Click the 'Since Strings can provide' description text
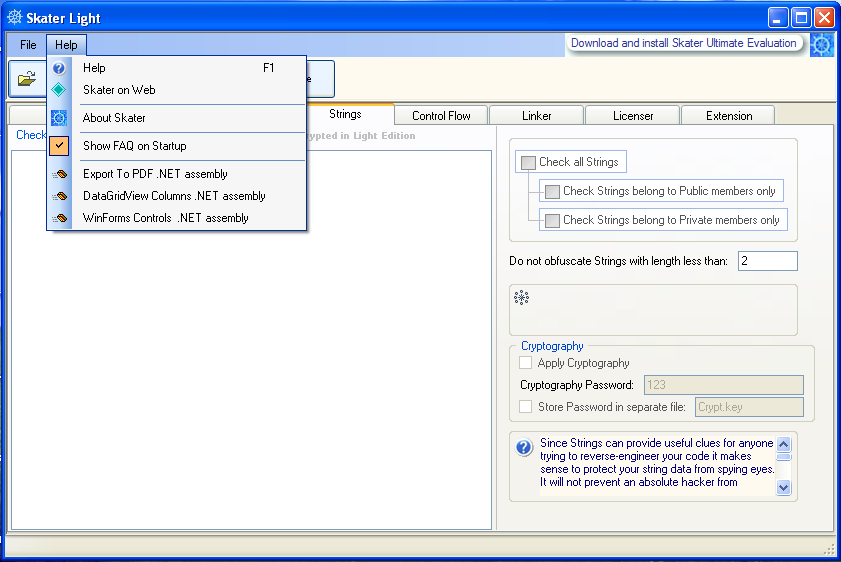The width and height of the screenshot is (841, 562). tap(657, 463)
